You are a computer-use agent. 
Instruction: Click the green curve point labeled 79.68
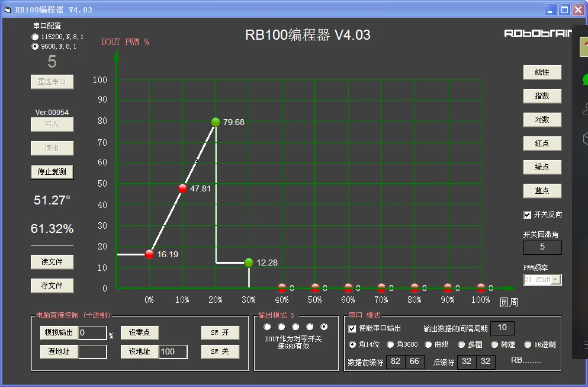[x=216, y=122]
